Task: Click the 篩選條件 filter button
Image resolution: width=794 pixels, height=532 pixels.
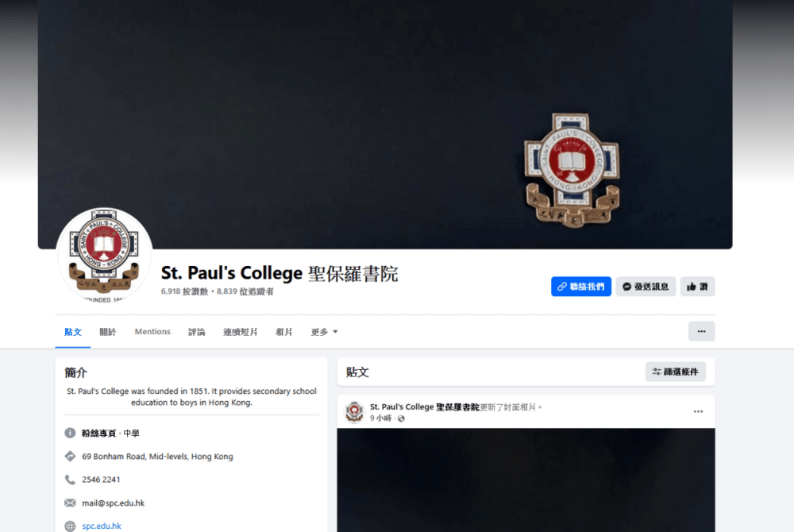Action: (675, 372)
